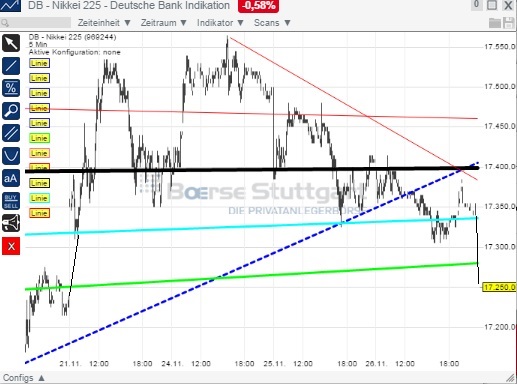Open the Zeiteinheit dropdown
The width and height of the screenshot is (517, 384).
pyautogui.click(x=104, y=23)
